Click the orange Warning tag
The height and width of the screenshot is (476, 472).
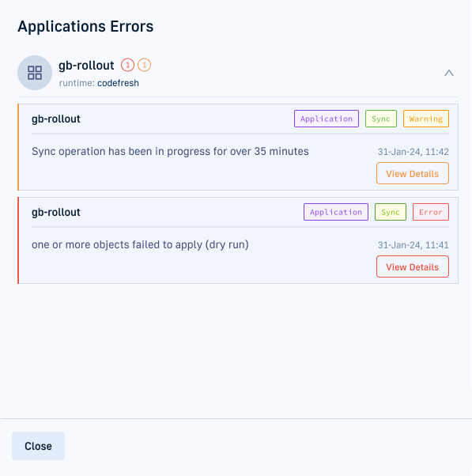click(426, 119)
